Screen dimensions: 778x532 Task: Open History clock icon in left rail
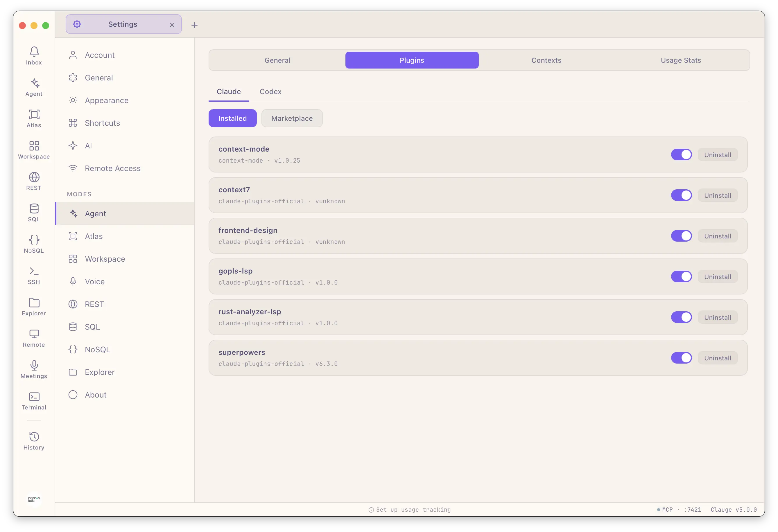pyautogui.click(x=34, y=441)
